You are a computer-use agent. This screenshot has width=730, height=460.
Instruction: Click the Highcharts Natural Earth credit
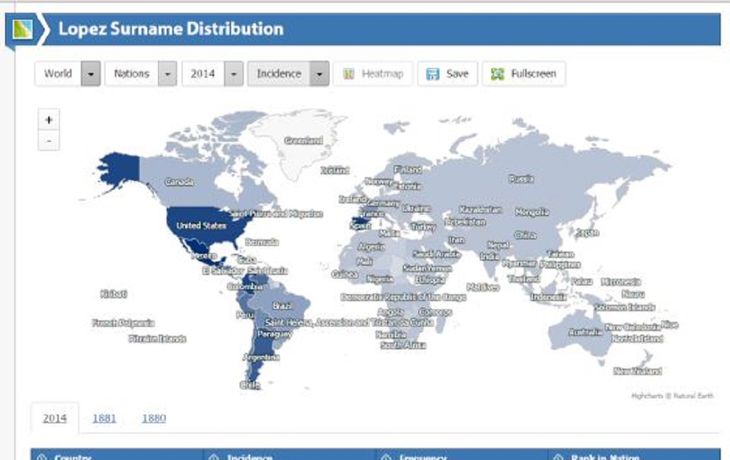click(672, 396)
